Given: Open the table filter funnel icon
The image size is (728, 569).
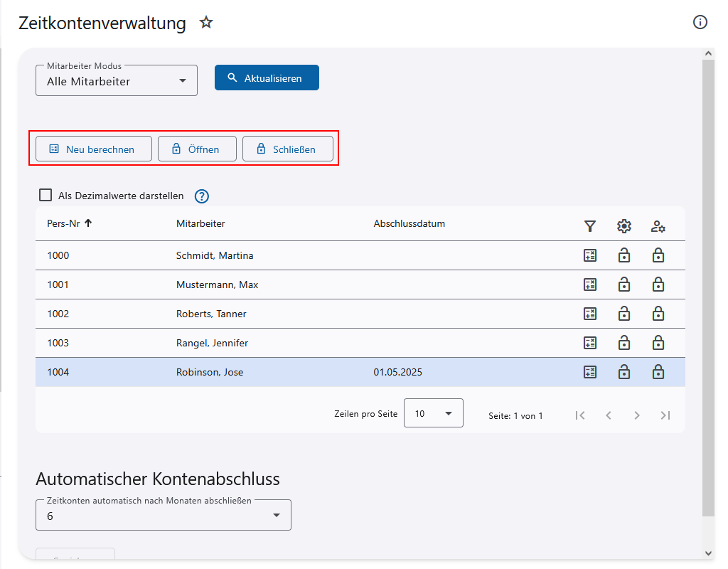Looking at the screenshot, I should point(589,226).
